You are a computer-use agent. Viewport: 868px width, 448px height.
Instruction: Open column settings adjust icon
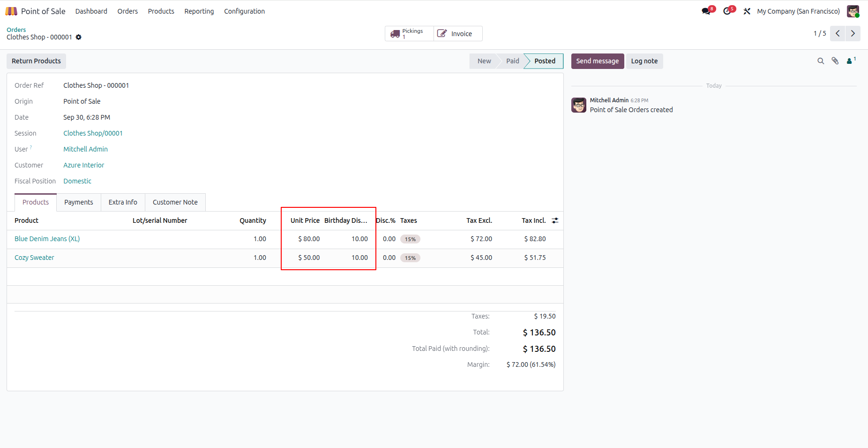555,220
